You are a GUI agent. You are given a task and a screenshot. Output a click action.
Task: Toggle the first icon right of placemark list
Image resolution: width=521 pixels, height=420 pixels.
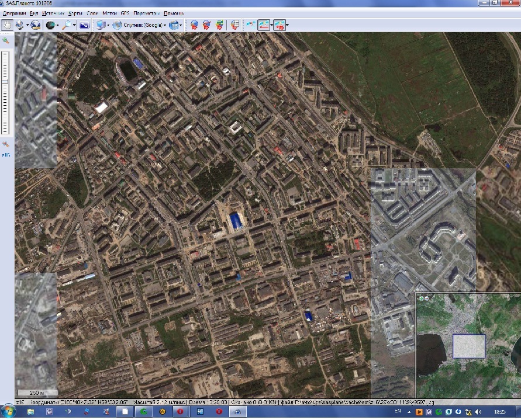(250, 25)
